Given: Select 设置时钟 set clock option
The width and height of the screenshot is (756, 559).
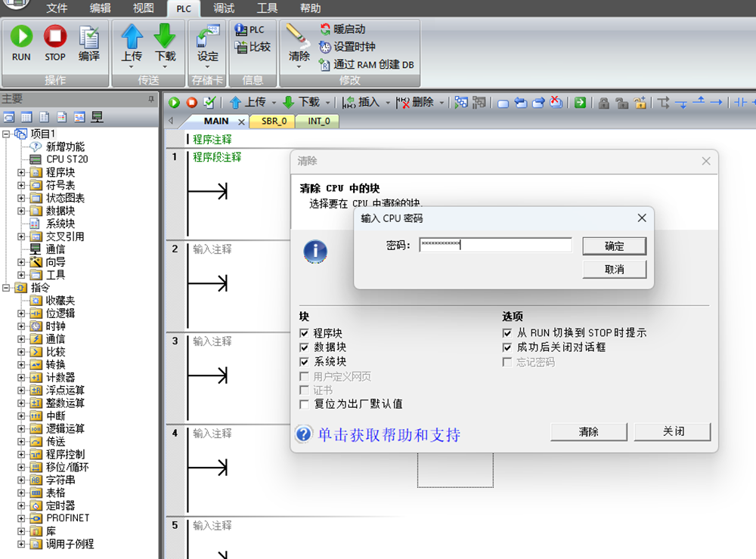Looking at the screenshot, I should pyautogui.click(x=349, y=47).
